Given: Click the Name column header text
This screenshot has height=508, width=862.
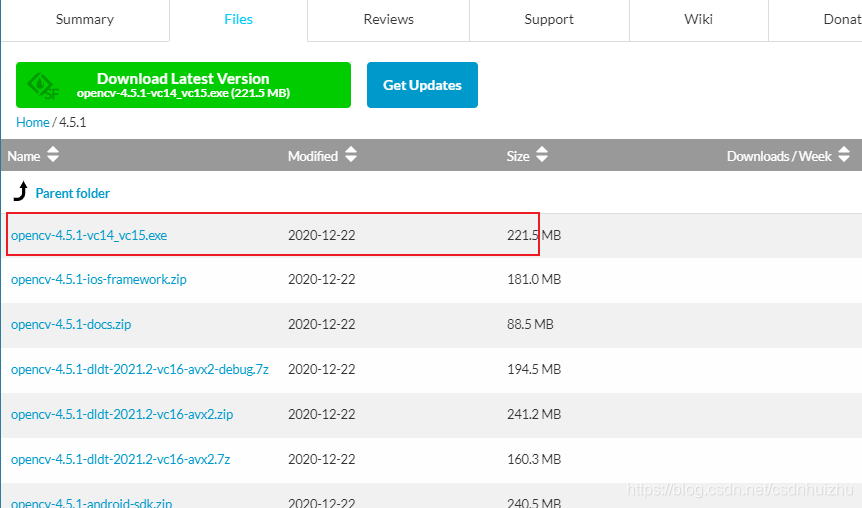Looking at the screenshot, I should tap(24, 156).
